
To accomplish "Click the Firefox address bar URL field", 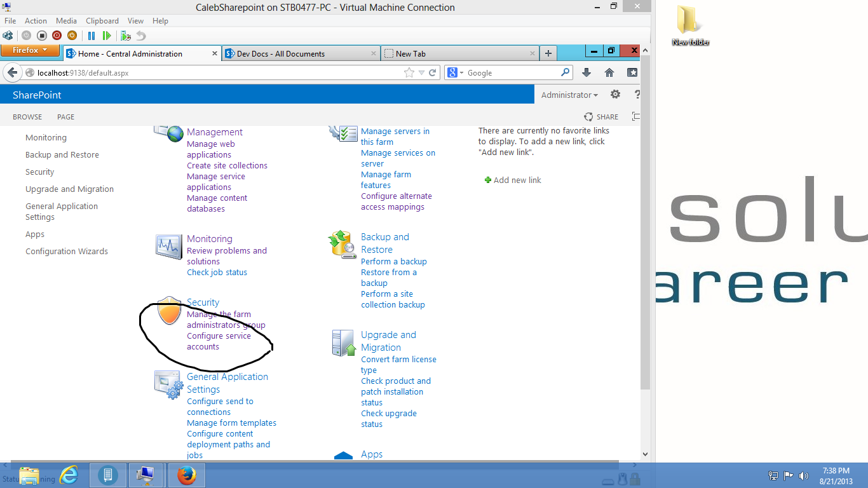I will tap(216, 73).
